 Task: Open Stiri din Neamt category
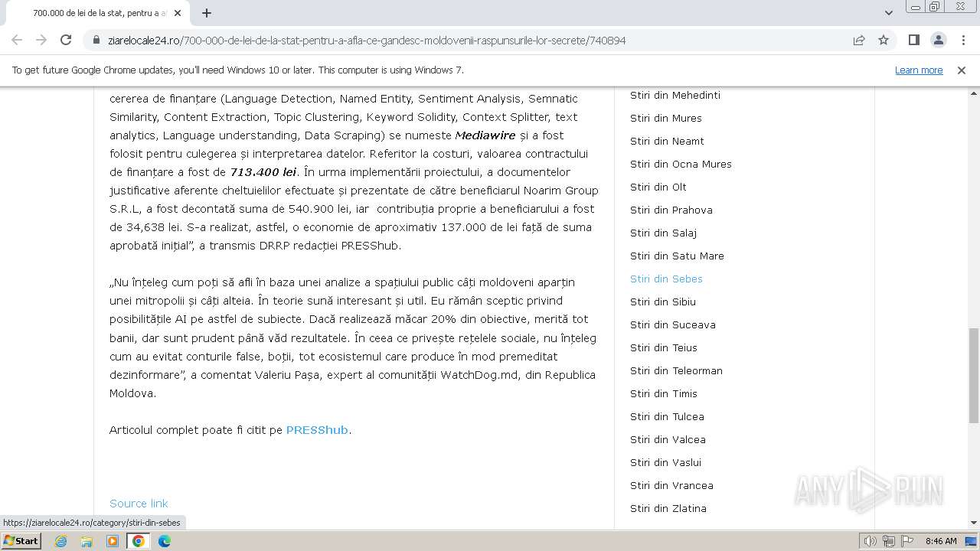(x=667, y=141)
